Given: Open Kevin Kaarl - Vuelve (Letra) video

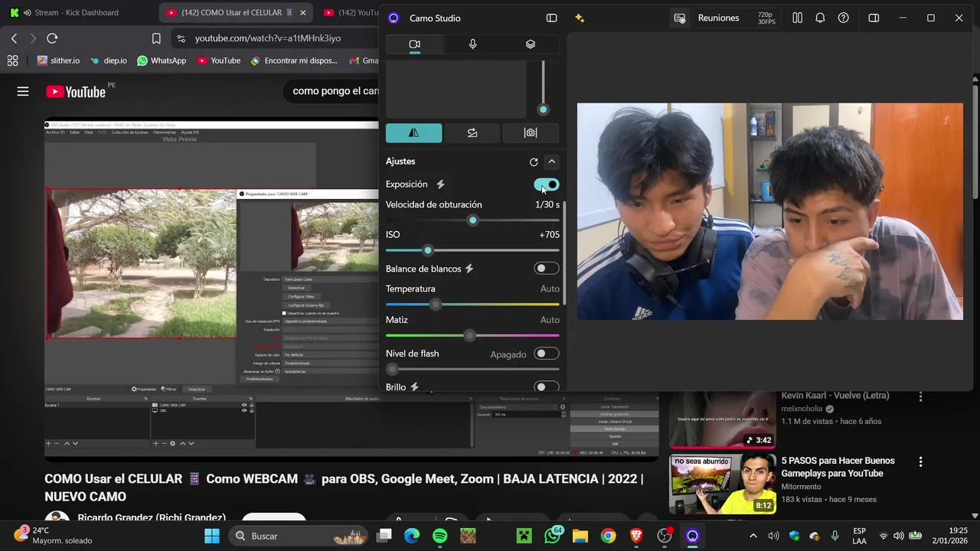Looking at the screenshot, I should (835, 396).
